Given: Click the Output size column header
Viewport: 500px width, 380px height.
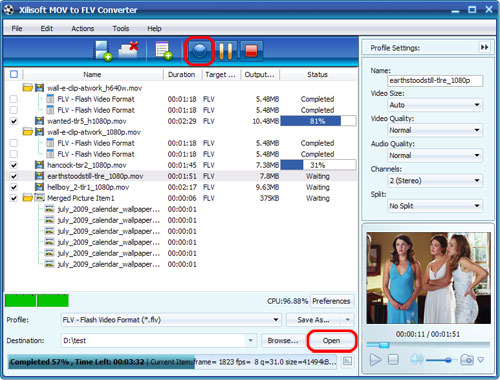Looking at the screenshot, I should tap(260, 74).
